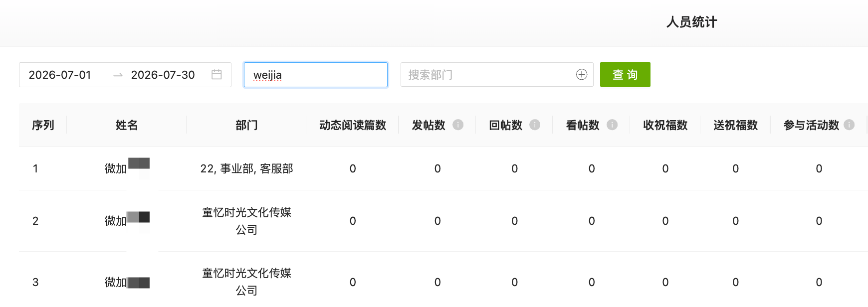Screen dimensions: 868x307
Task: Focus the name field containing weijia
Action: 316,75
